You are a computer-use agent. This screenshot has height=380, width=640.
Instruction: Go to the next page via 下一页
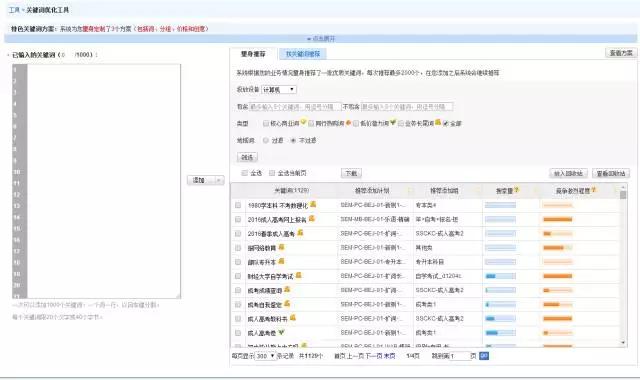click(x=373, y=356)
